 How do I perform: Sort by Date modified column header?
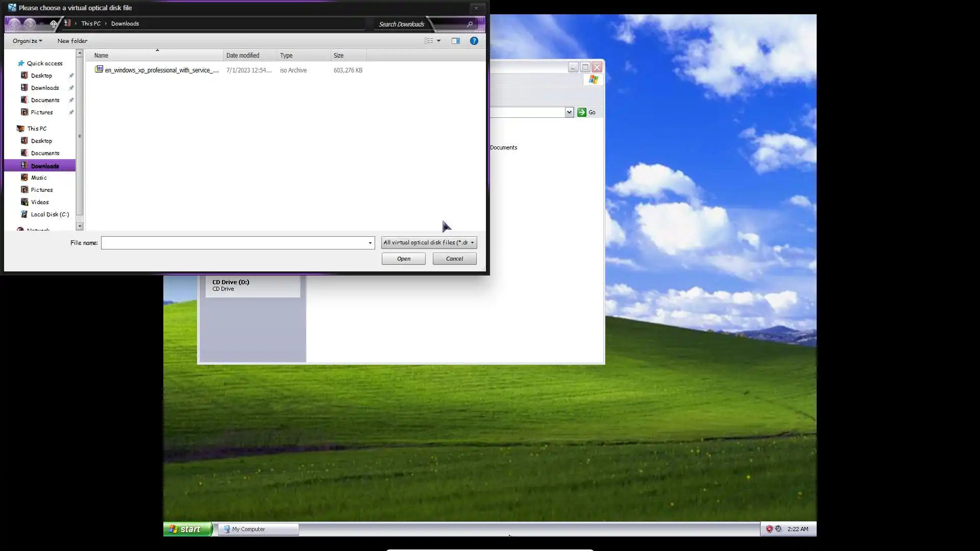[x=243, y=55]
